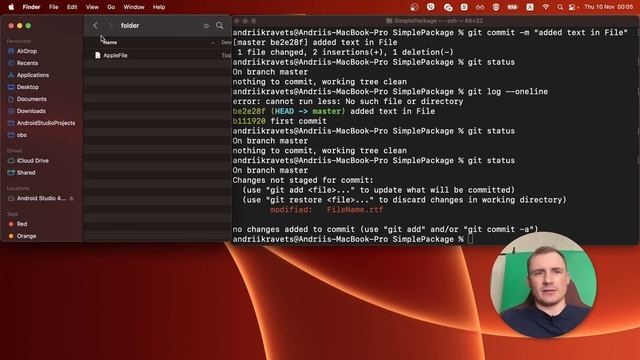Filter by Orange tag

tap(26, 236)
